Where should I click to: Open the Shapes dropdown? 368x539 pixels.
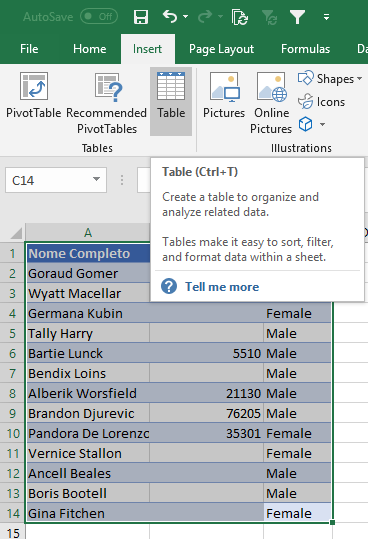[330, 79]
